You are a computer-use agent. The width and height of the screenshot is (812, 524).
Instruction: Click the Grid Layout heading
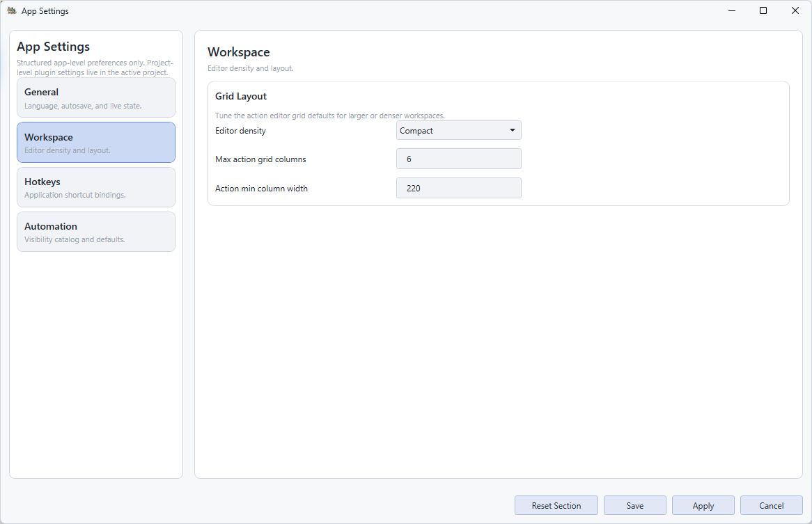241,96
